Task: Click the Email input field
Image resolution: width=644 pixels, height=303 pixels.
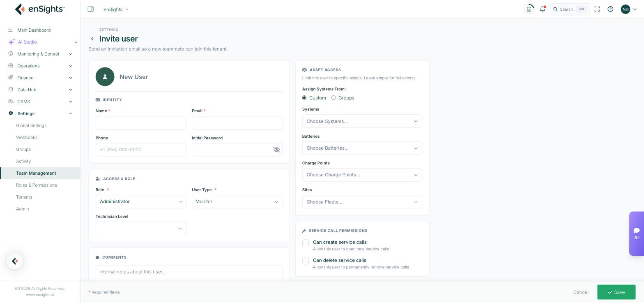Action: pyautogui.click(x=237, y=123)
